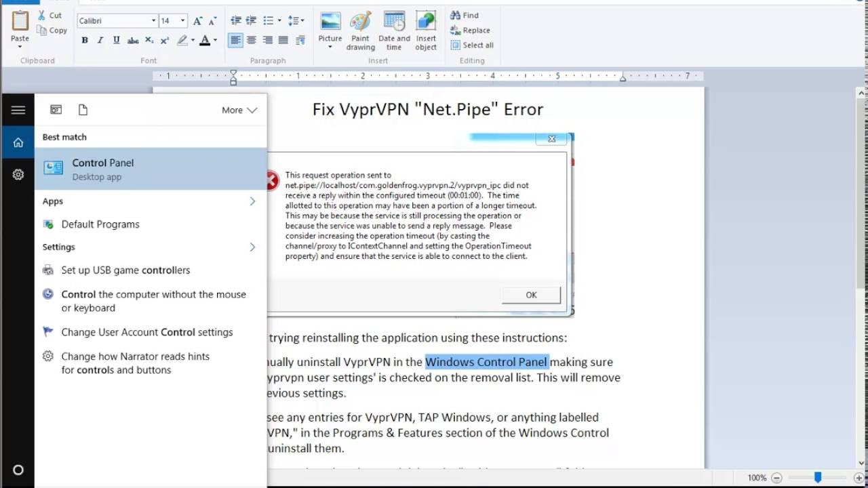Open the More filters dropdown
The width and height of the screenshot is (868, 488).
coord(239,110)
